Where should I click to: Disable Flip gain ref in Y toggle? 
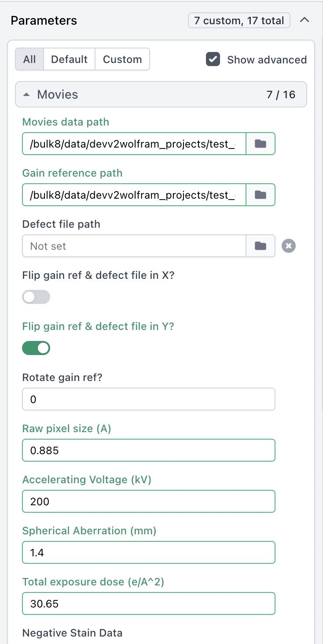pos(36,348)
